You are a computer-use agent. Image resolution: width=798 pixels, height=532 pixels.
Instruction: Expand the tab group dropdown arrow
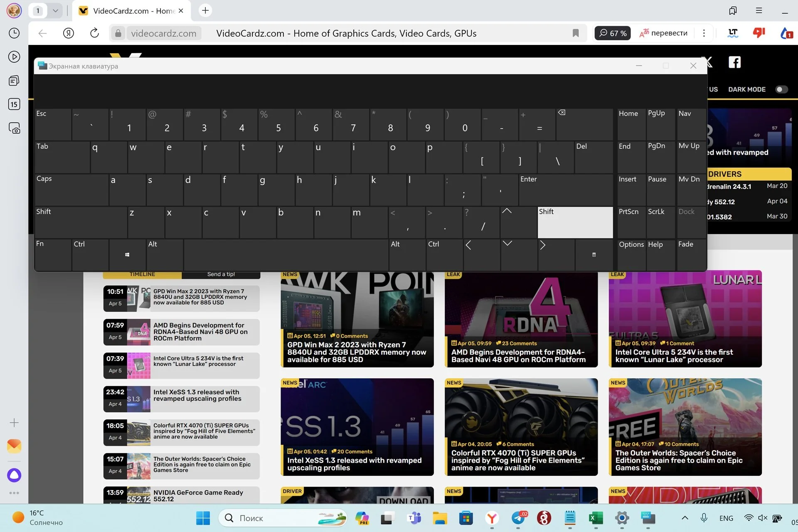55,11
